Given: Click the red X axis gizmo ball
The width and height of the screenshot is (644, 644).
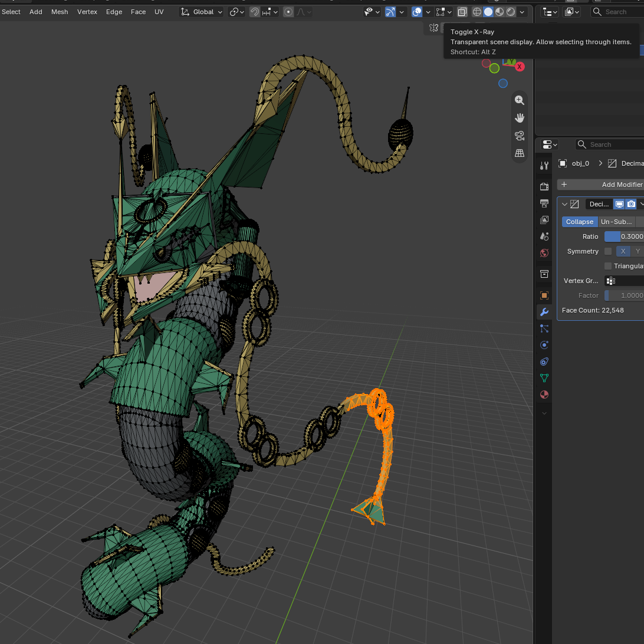Looking at the screenshot, I should (520, 67).
